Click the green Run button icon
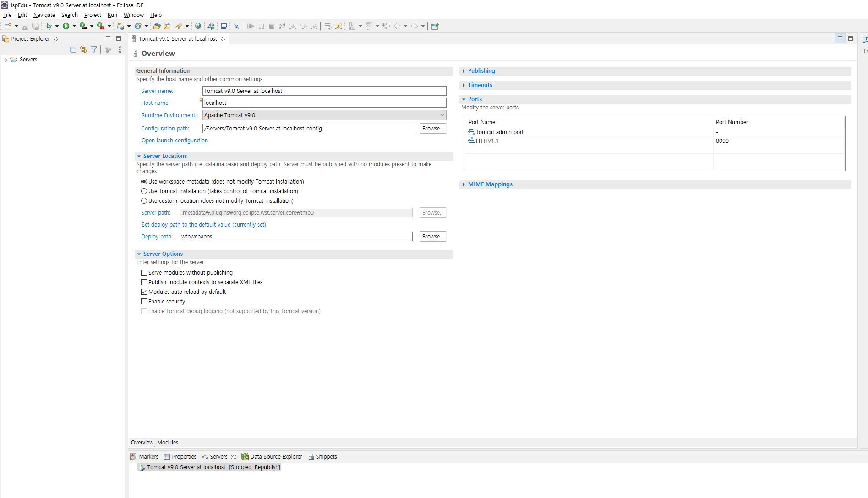868x498 pixels. tap(66, 26)
